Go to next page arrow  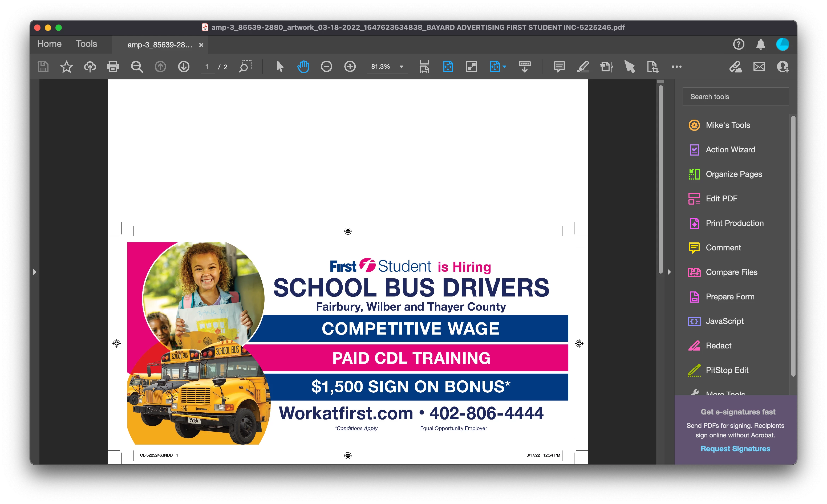click(184, 66)
